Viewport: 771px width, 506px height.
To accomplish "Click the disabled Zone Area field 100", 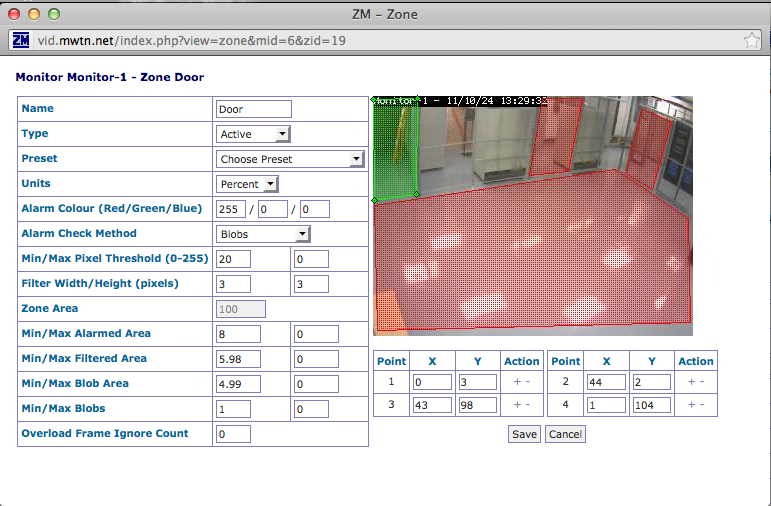I will (x=241, y=309).
